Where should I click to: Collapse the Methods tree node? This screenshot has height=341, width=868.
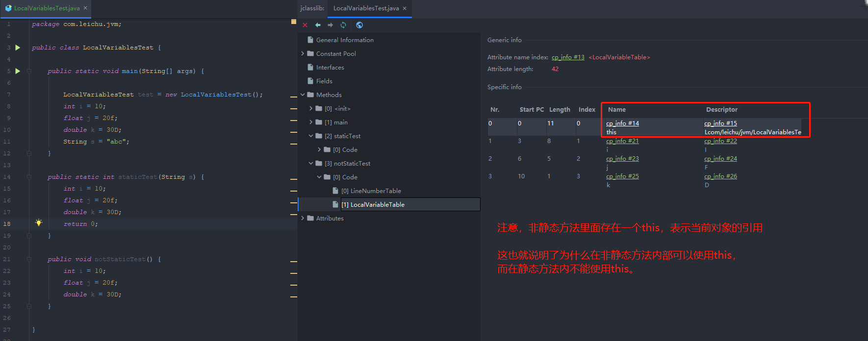pos(303,95)
